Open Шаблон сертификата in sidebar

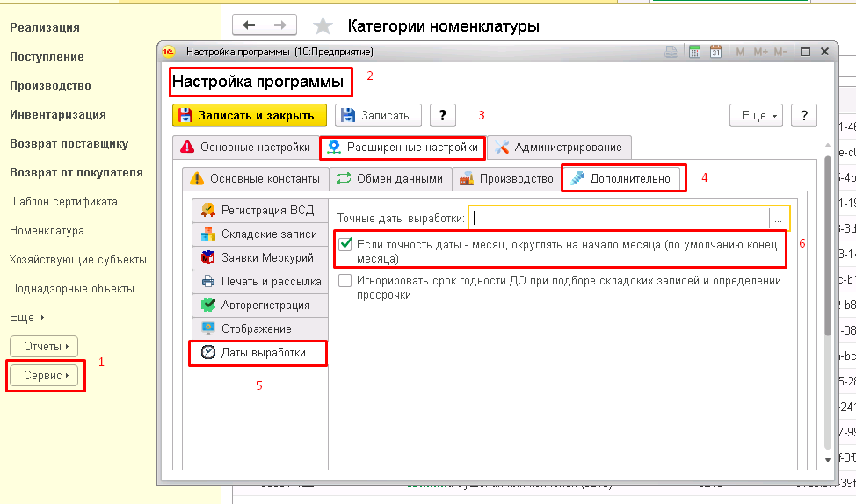tap(63, 201)
